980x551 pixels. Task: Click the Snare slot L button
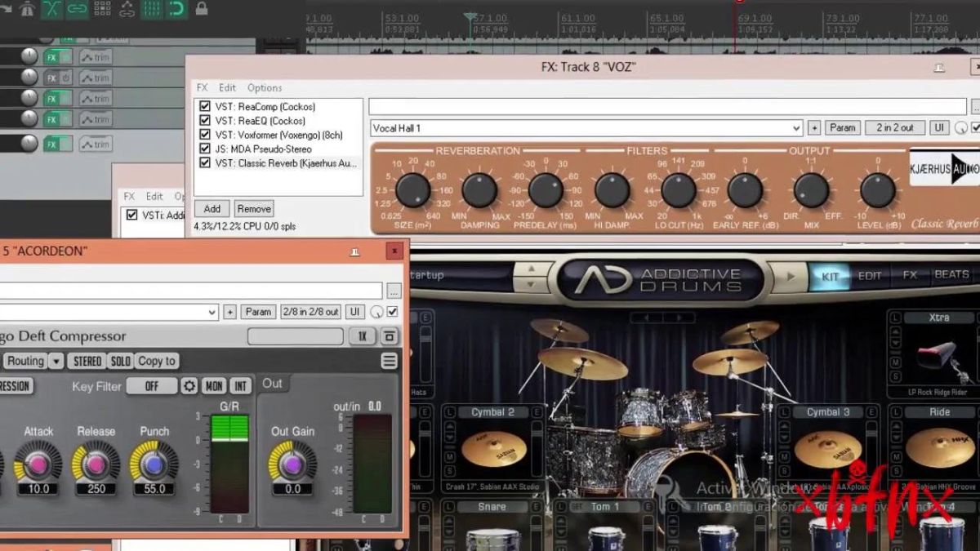click(448, 507)
